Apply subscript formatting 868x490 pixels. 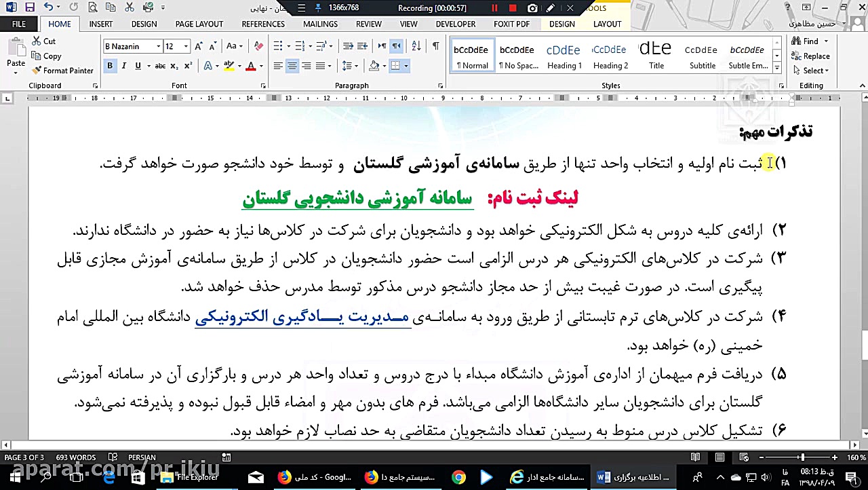(174, 66)
